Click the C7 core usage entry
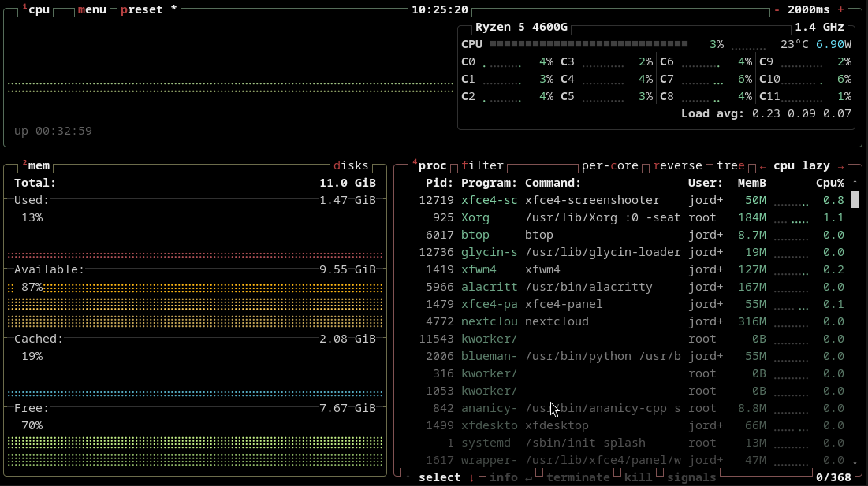Screen dimensions: 868x486 pyautogui.click(x=706, y=79)
